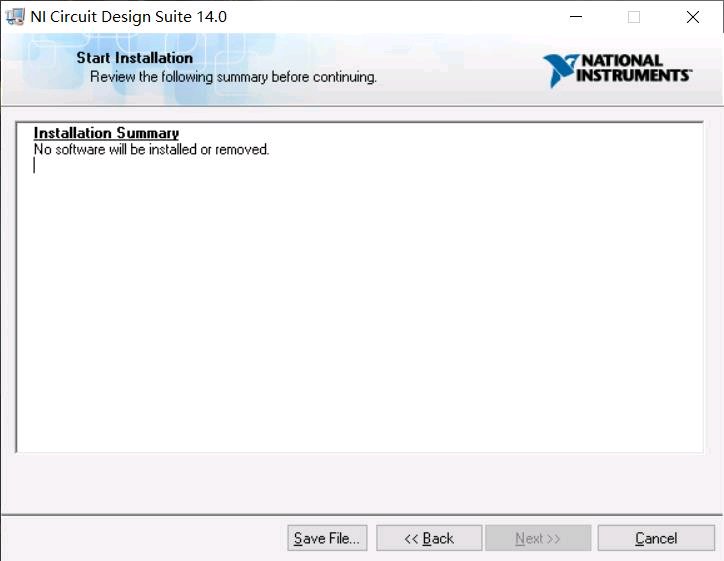
Task: Click 'Review the following summary before continuing.' text
Action: pos(233,77)
